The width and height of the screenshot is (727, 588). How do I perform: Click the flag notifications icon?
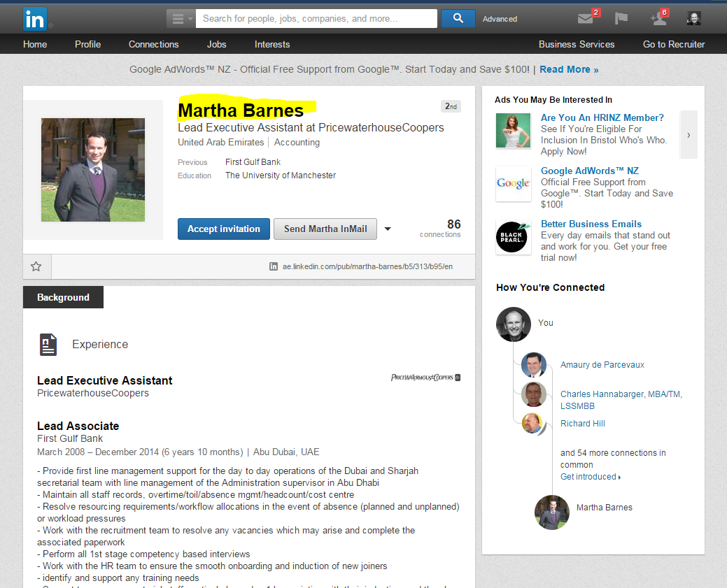tap(621, 19)
